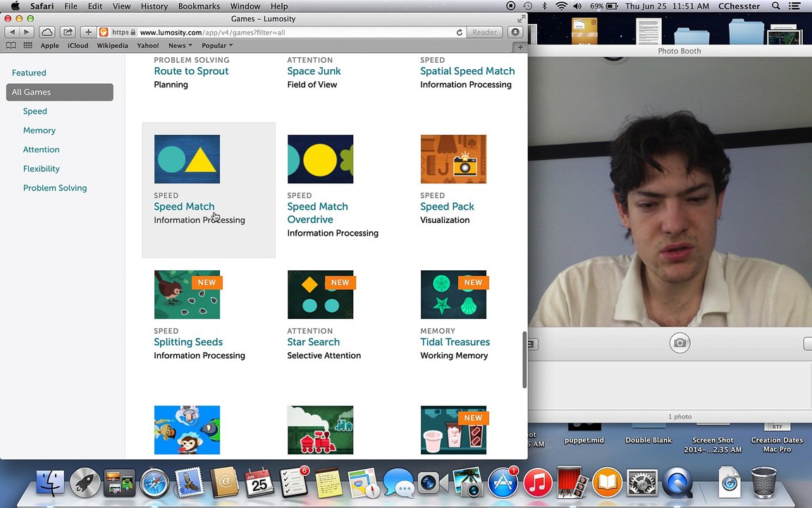This screenshot has width=812, height=508.
Task: Click the Reader button in address bar
Action: coord(484,32)
